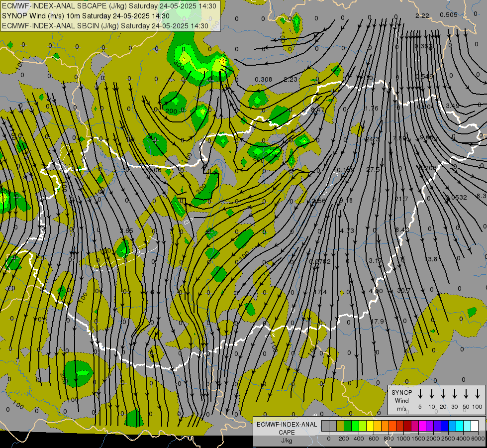Screen dimensions: 487x448
Task: Click the ECMWF-INDEX-ANAL label in color legend
Action: point(287,425)
